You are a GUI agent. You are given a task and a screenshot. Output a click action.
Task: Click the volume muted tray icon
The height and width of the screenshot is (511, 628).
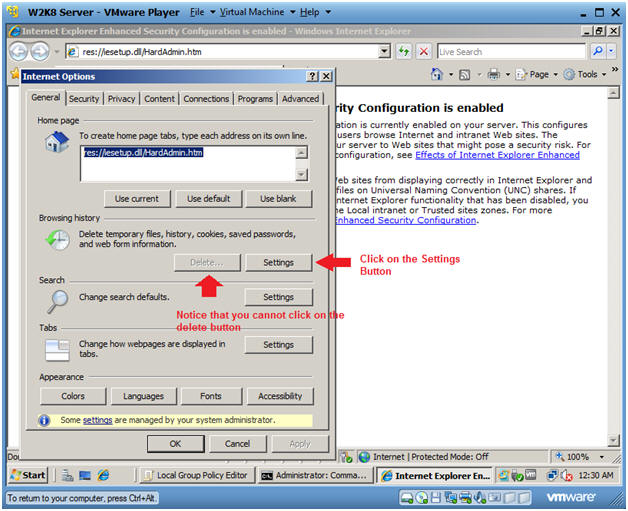tap(567, 476)
